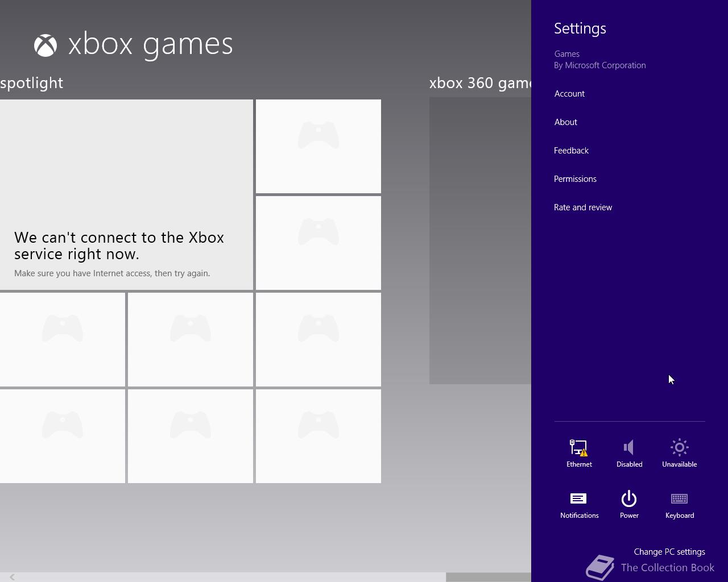The width and height of the screenshot is (728, 582).
Task: Select the large spotlight tile with the error message
Action: [126, 195]
